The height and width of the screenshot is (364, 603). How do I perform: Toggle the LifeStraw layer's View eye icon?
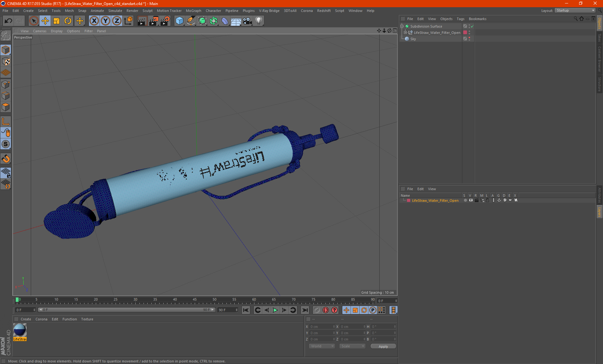471,200
